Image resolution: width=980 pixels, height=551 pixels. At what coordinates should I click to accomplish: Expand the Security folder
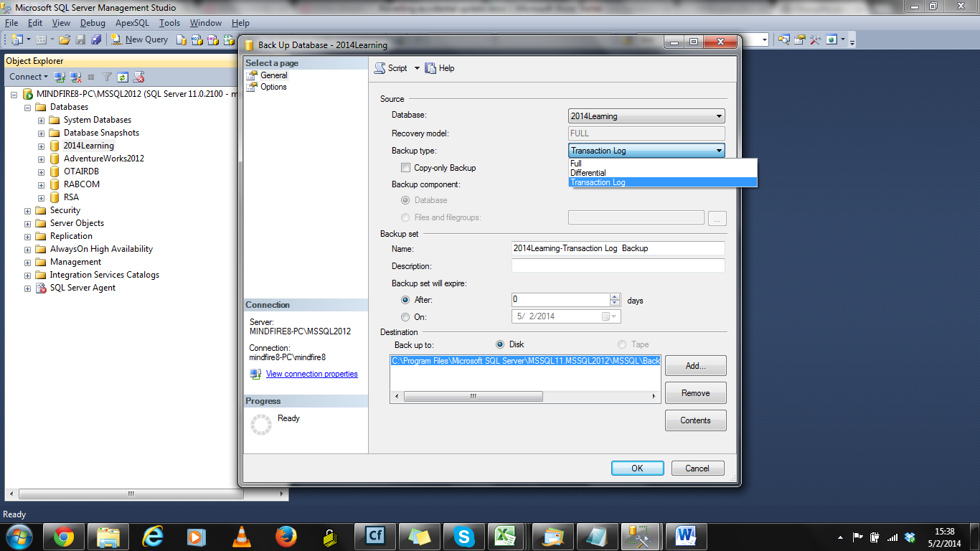pyautogui.click(x=28, y=210)
